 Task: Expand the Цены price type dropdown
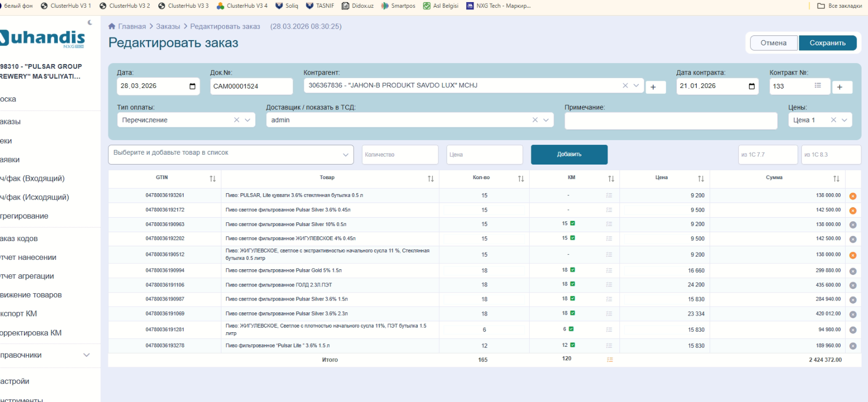845,120
